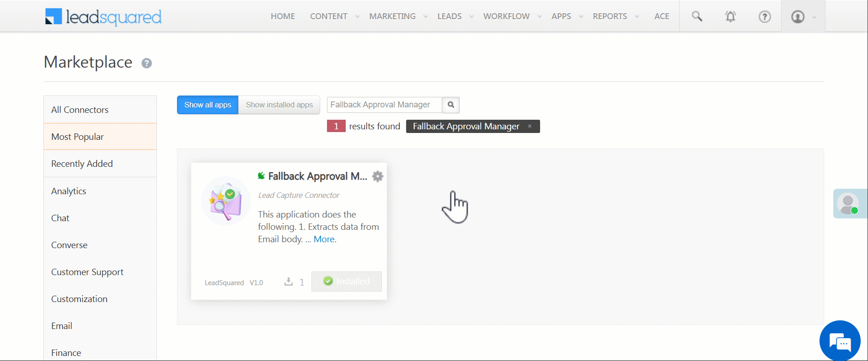Image resolution: width=868 pixels, height=361 pixels.
Task: Click the marketplace search input field
Action: [384, 105]
